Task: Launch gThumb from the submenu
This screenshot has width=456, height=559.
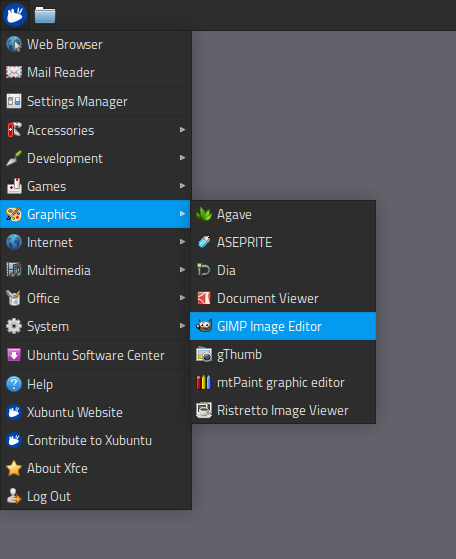Action: [283, 354]
